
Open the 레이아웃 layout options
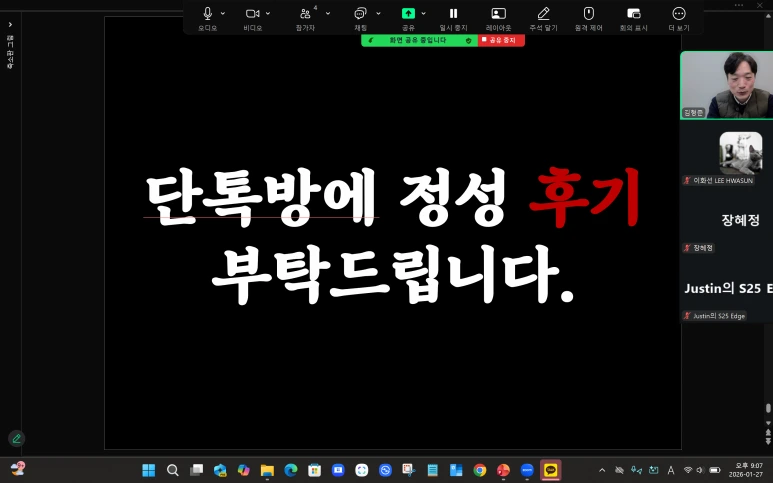tap(498, 13)
